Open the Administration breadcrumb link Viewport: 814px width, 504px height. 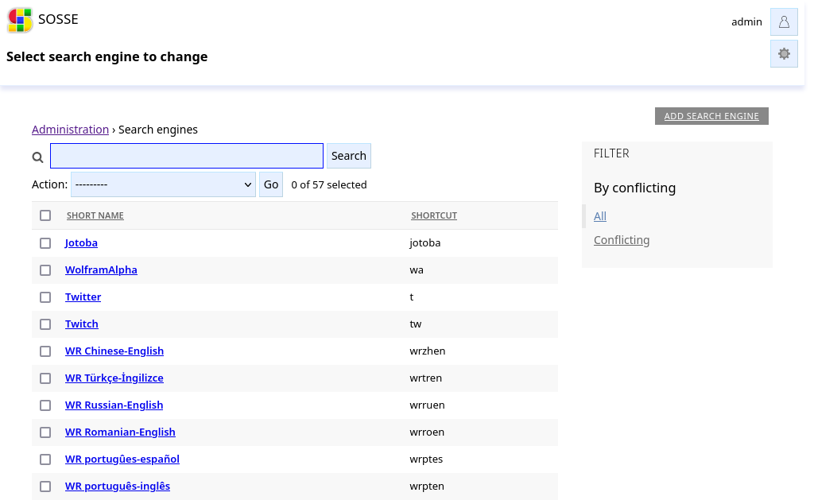coord(70,130)
